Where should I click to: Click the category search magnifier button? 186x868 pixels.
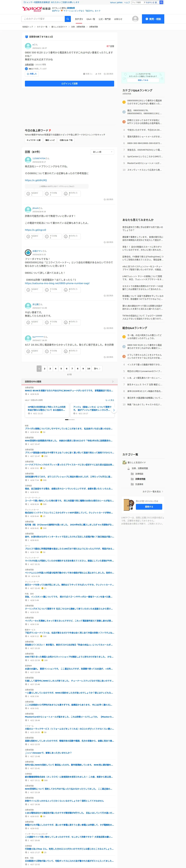(x=68, y=19)
